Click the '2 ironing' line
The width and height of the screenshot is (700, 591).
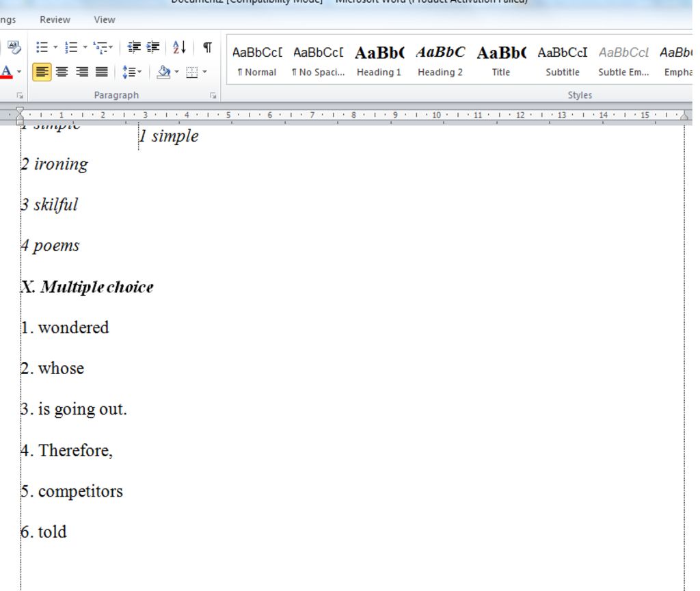click(55, 164)
